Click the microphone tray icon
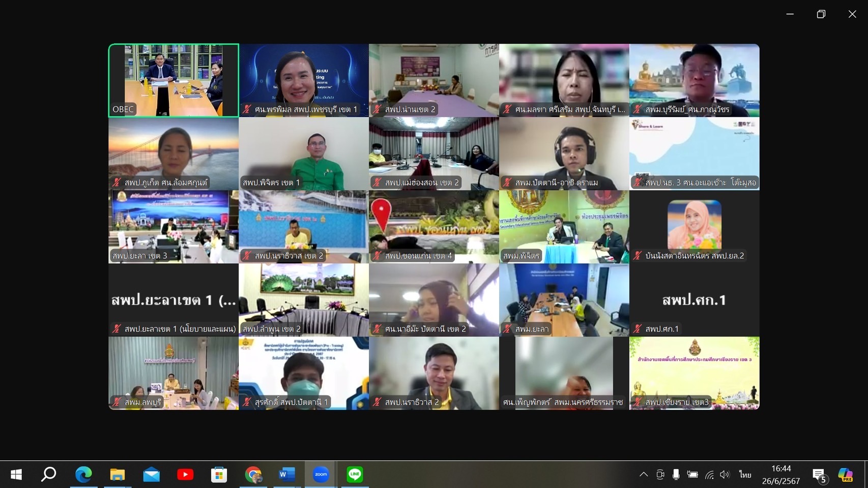The width and height of the screenshot is (868, 488). (676, 475)
